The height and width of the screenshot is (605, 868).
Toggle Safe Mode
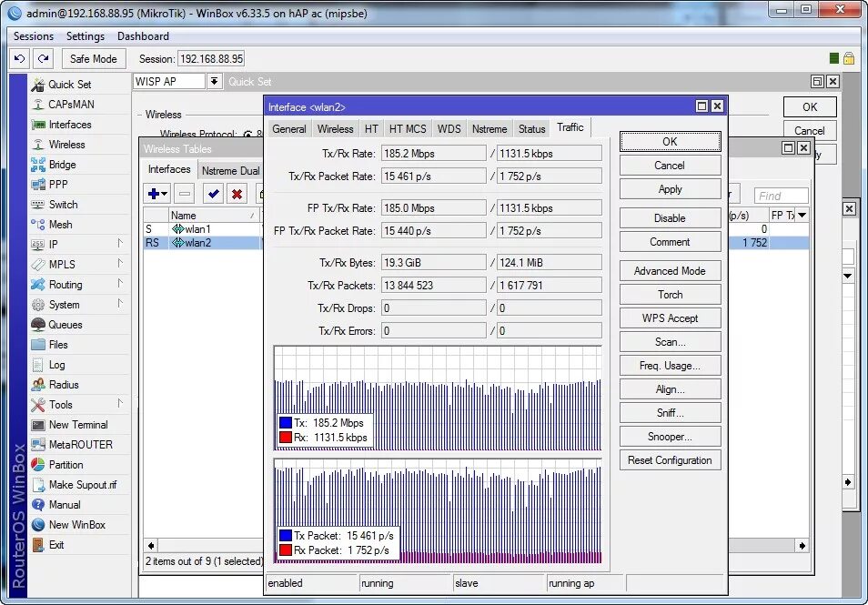click(x=93, y=58)
